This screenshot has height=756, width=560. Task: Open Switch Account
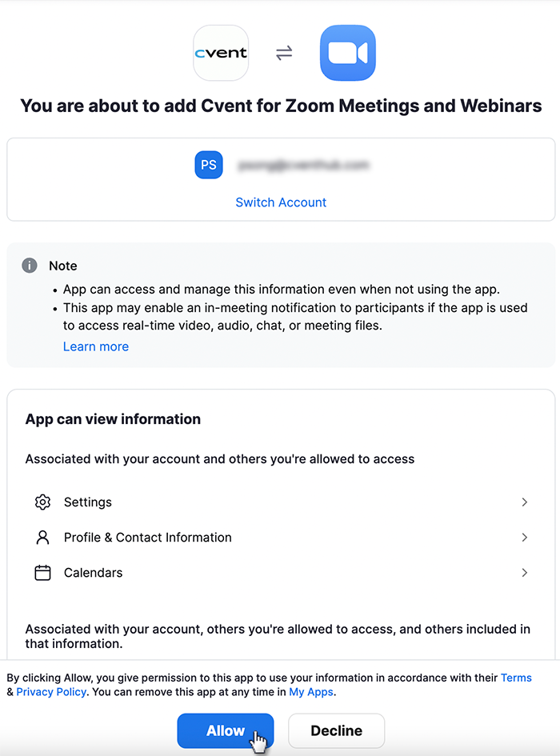(281, 202)
